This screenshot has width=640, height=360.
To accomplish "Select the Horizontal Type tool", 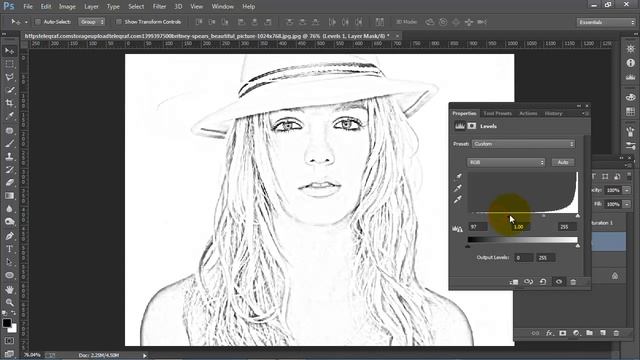I will [x=9, y=249].
